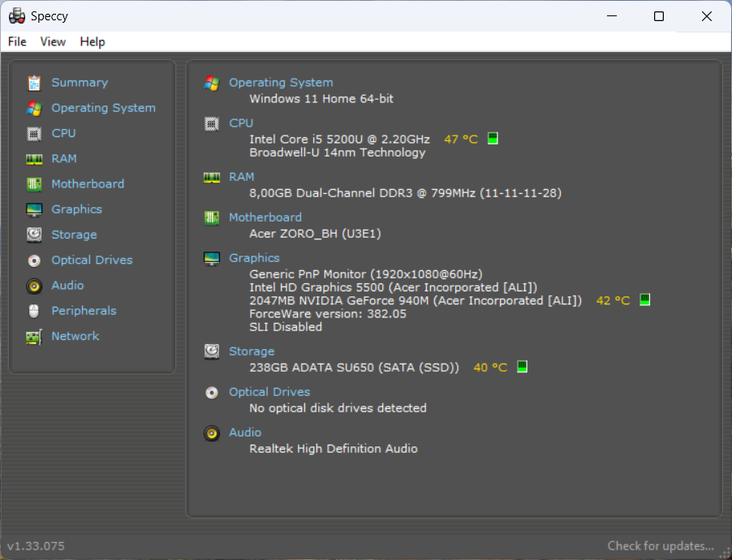Screen dimensions: 732x560
Task: Open the Help menu
Action: [92, 41]
